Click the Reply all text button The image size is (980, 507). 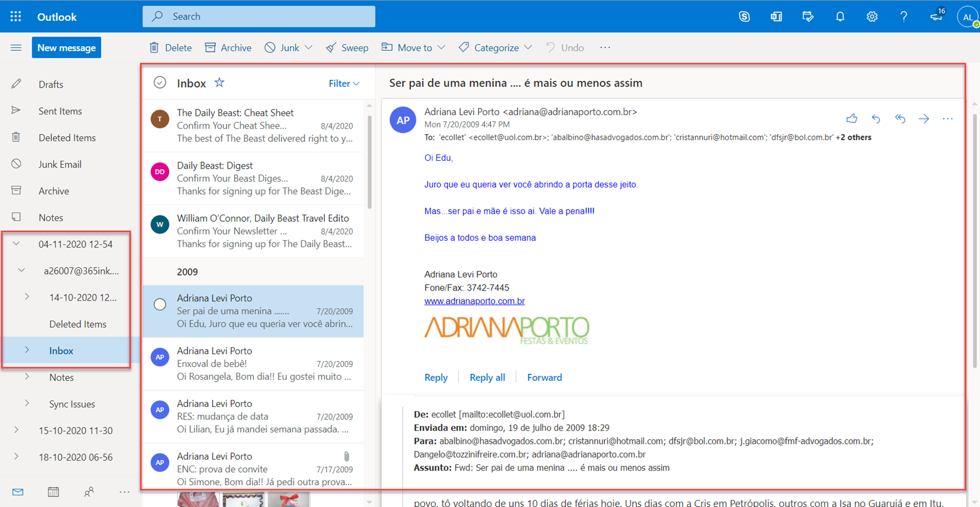(x=487, y=377)
